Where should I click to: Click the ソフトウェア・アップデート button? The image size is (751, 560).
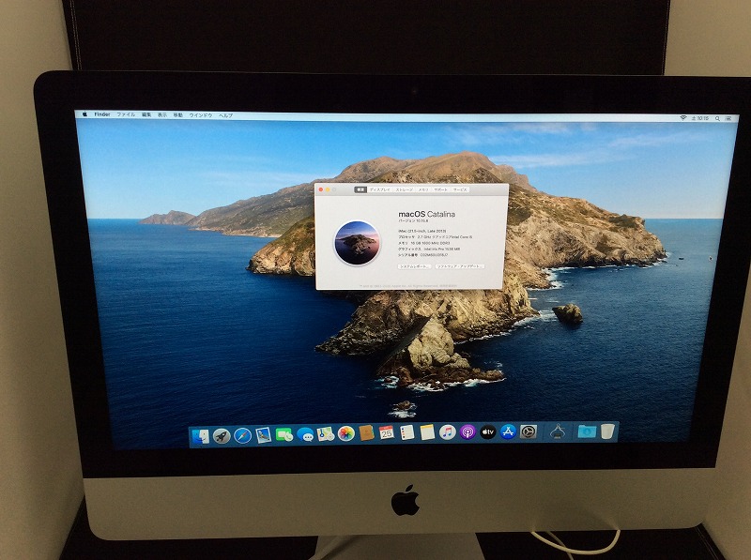(460, 266)
